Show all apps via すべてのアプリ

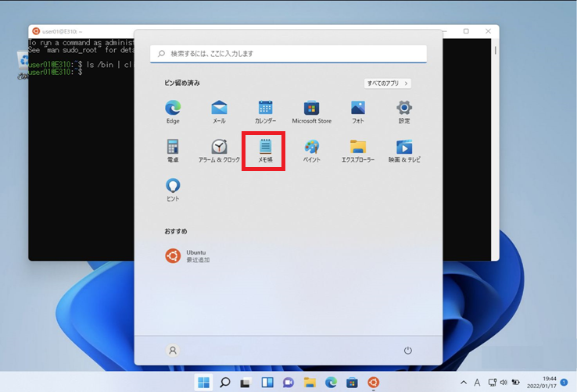click(388, 84)
